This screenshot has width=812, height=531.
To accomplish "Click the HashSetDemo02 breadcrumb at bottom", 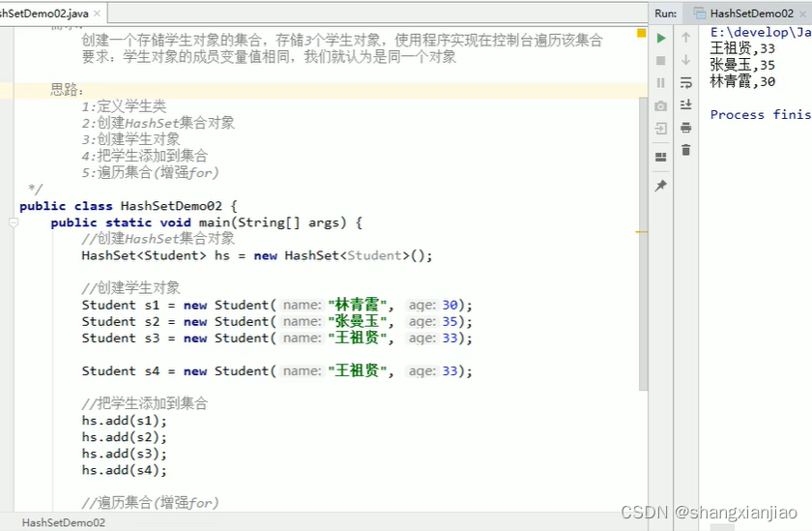I will click(64, 522).
